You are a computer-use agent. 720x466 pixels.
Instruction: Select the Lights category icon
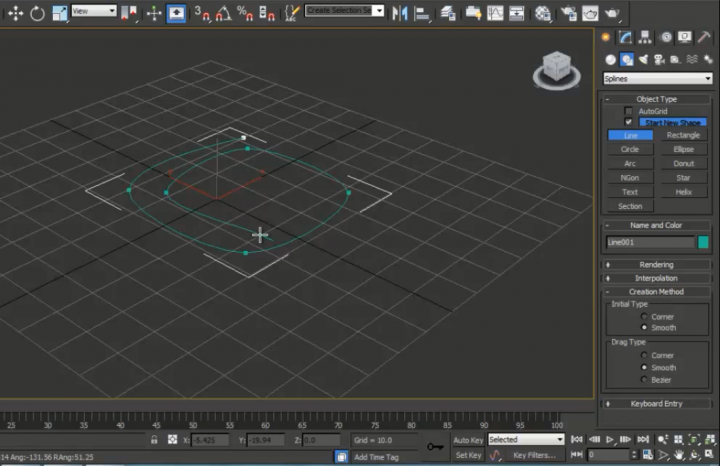pyautogui.click(x=645, y=59)
